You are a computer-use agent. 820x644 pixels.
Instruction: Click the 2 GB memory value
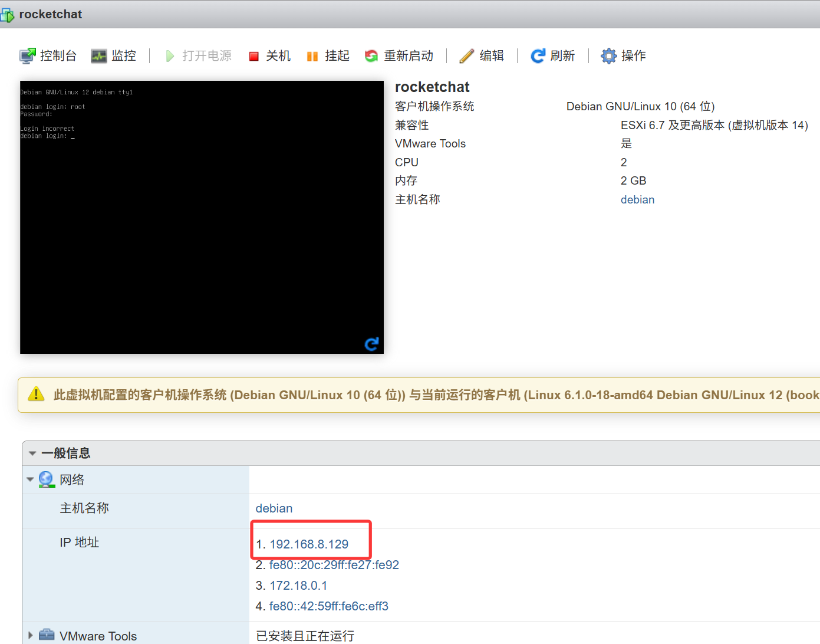633,180
